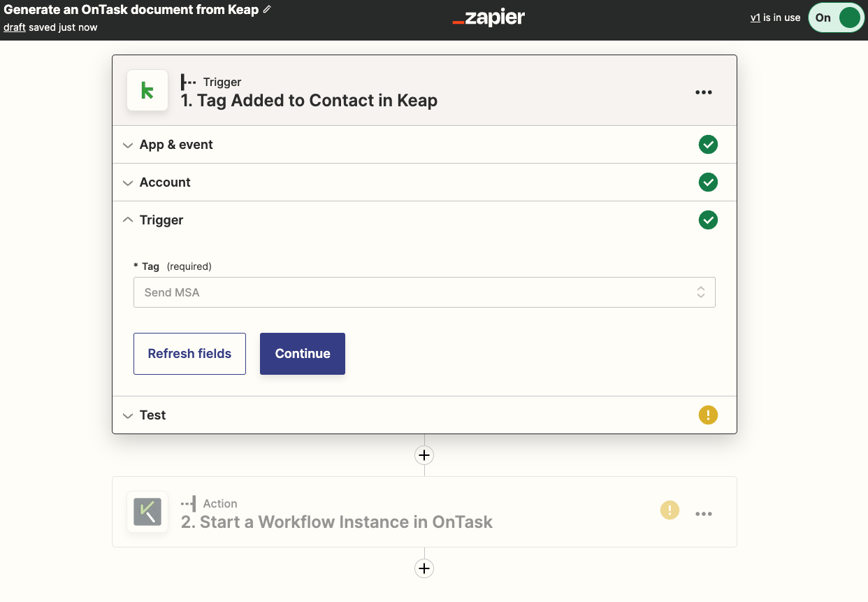Add a step between trigger and action

click(x=424, y=455)
